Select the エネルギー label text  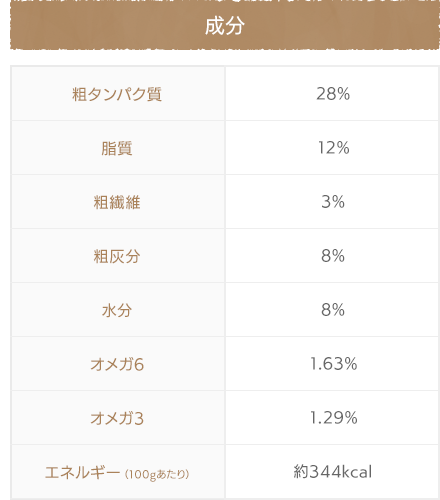(82, 472)
